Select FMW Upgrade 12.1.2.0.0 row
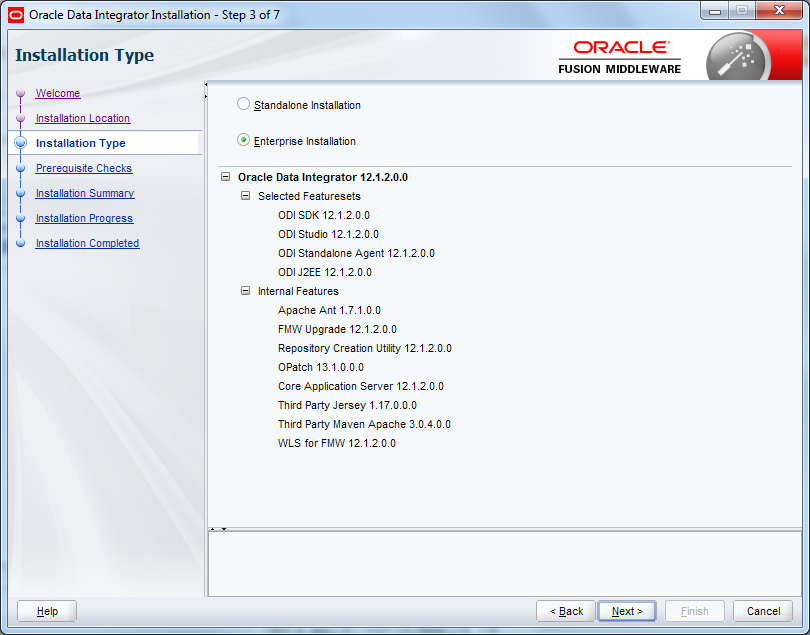810x635 pixels. coord(337,329)
